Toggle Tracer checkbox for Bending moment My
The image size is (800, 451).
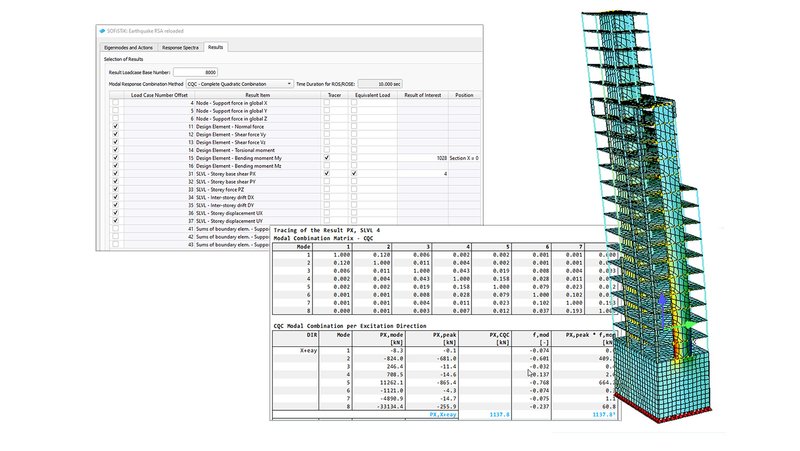[x=326, y=157]
